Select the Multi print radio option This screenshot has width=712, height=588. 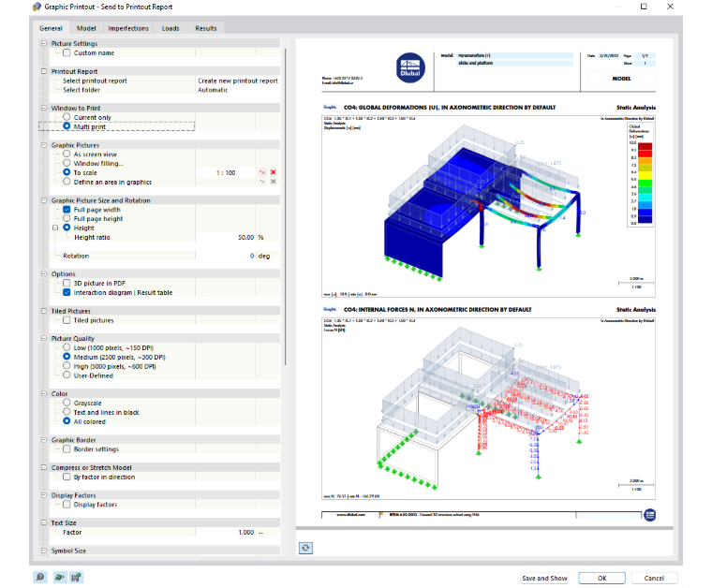coord(67,126)
